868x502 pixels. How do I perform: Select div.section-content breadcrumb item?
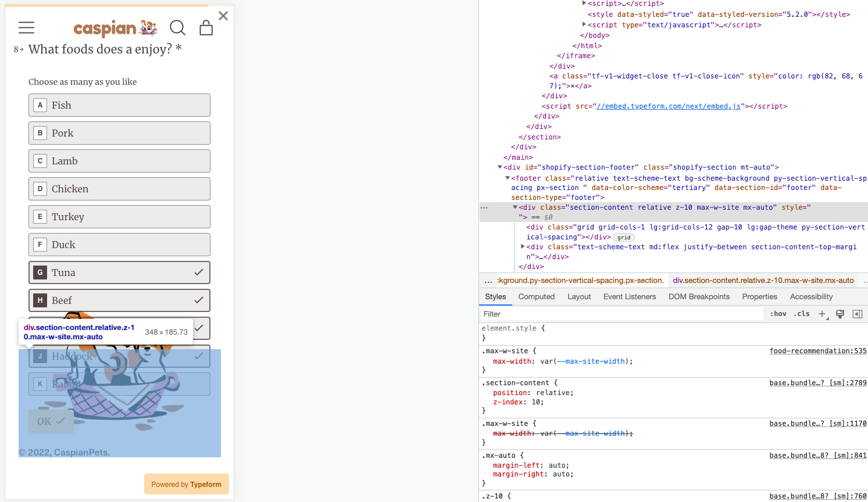coord(763,281)
